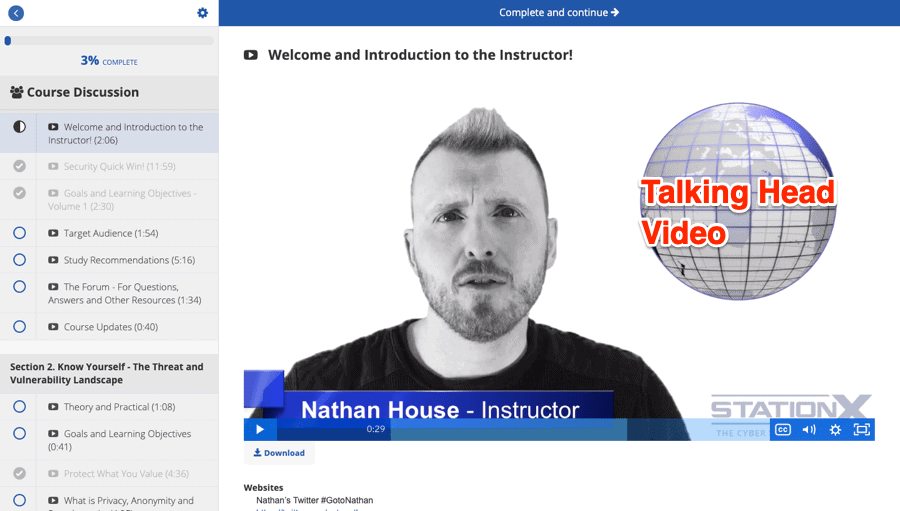Click video icon beside Study Recommendations

(53, 260)
